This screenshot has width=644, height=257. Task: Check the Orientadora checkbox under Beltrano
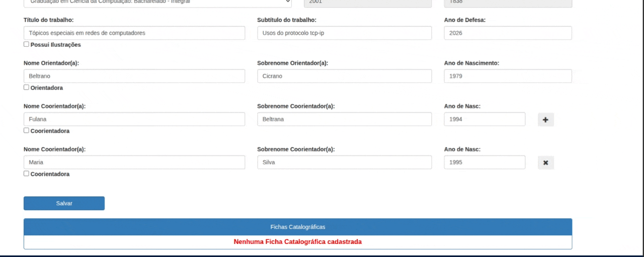[27, 88]
